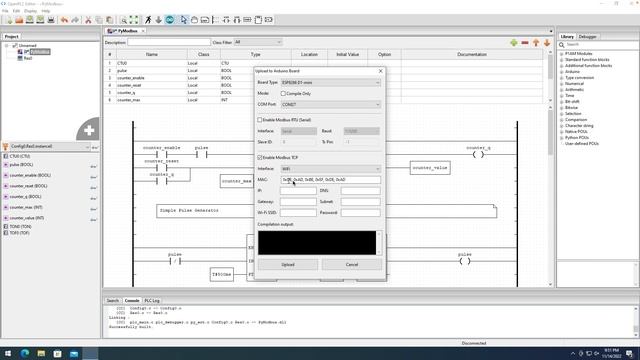This screenshot has width=640, height=360.
Task: Click the move variable up arrow
Action: click(536, 43)
